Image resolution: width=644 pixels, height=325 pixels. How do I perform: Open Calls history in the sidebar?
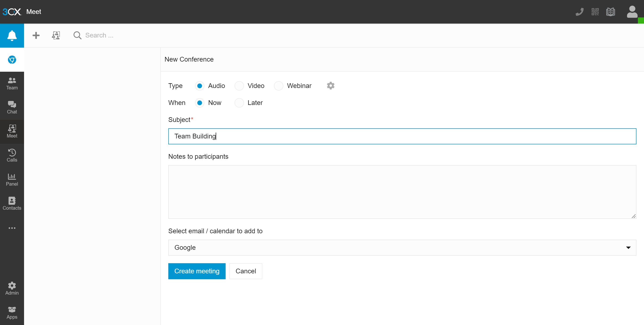pyautogui.click(x=12, y=156)
